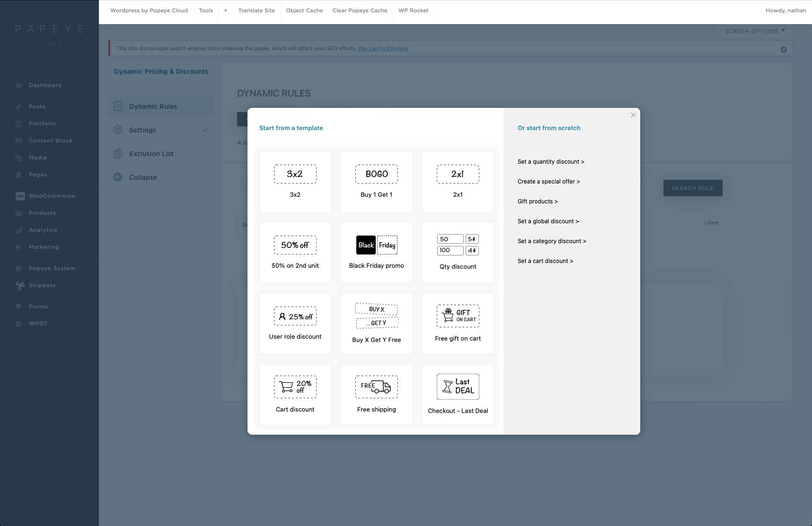The height and width of the screenshot is (526, 812).
Task: Click Translate Site in the toolbar
Action: click(256, 10)
